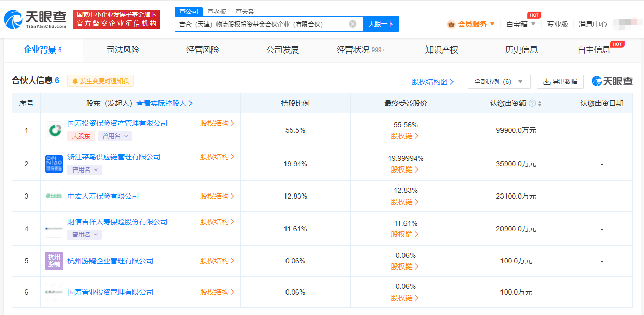Viewport: 644px width, 315px height.
Task: Open 股权链 for 国寿置业投资管理有限公司
Action: pyautogui.click(x=405, y=298)
